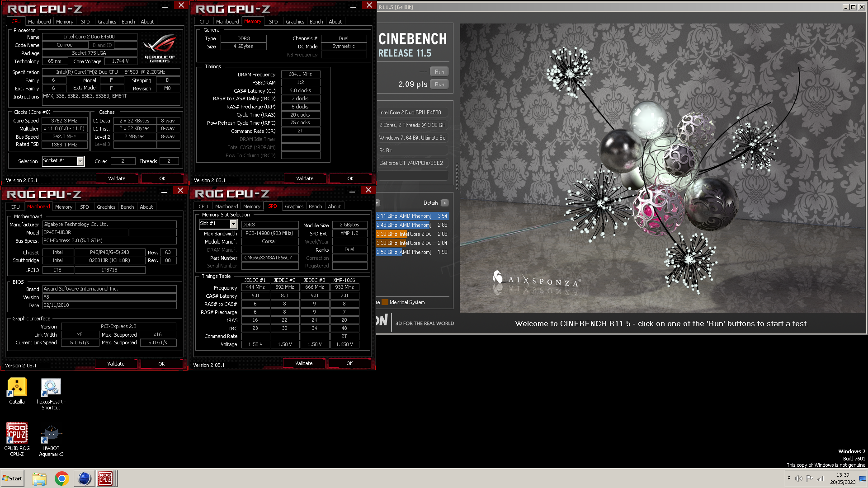868x488 pixels.
Task: Open CPU tab in Mainboard window
Action: [x=15, y=206]
